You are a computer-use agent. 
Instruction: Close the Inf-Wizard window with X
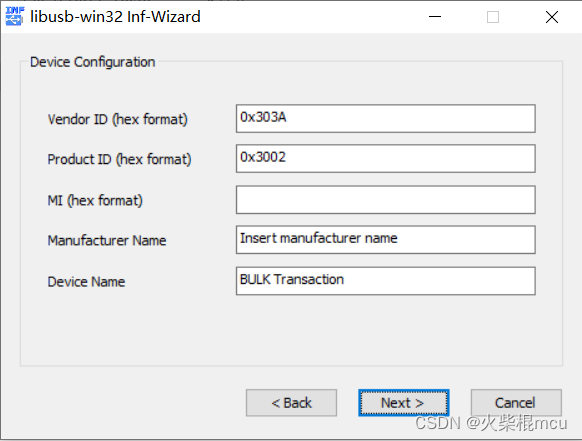point(552,17)
